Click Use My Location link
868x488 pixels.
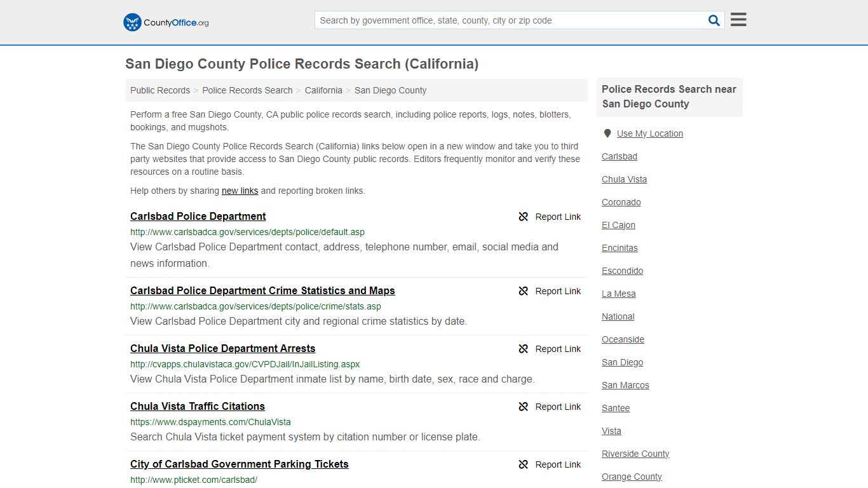coord(650,133)
